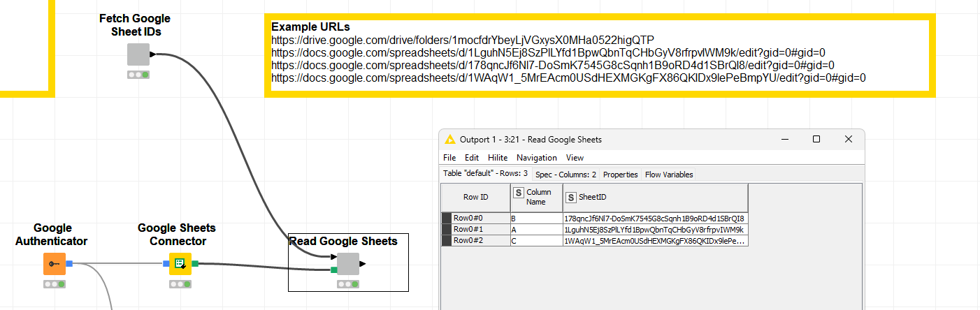This screenshot has height=310, width=980.
Task: Click the Column Name column header
Action: pyautogui.click(x=537, y=198)
